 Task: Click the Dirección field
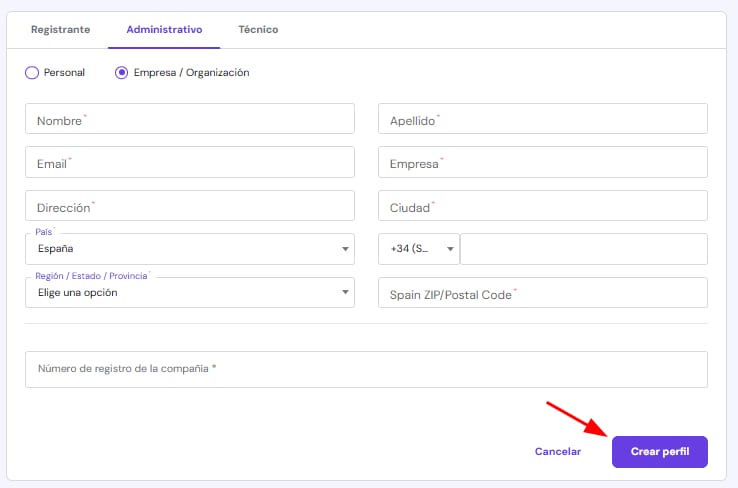190,206
